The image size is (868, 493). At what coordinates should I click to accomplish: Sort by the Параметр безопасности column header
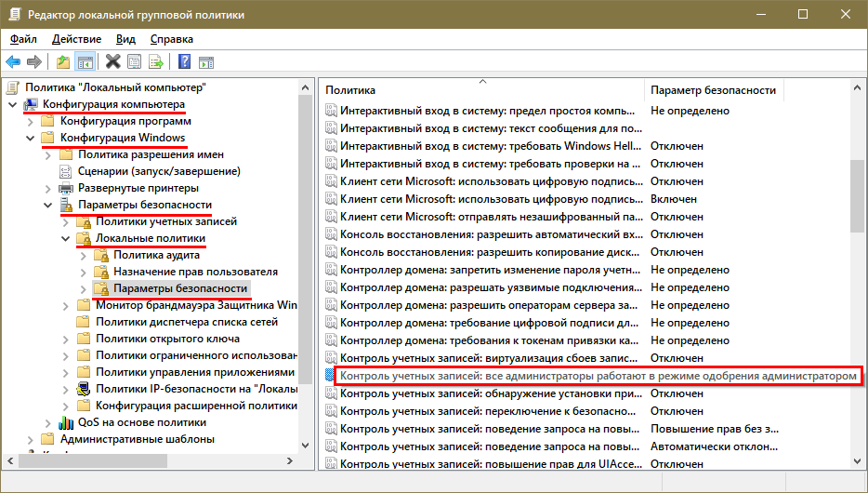[x=713, y=90]
